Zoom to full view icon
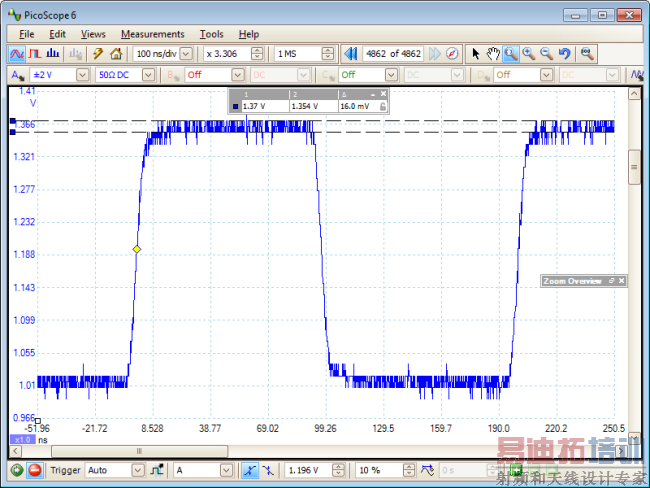The image size is (650, 488). point(587,53)
